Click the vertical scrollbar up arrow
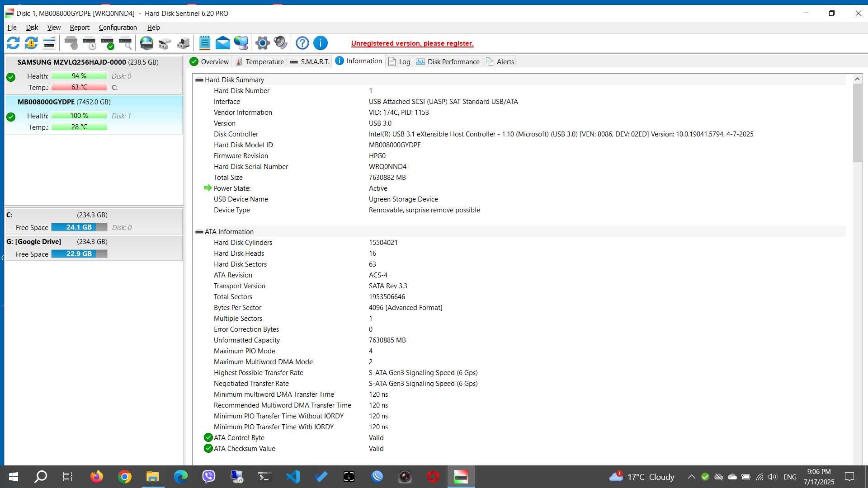The image size is (868, 488). pyautogui.click(x=857, y=79)
